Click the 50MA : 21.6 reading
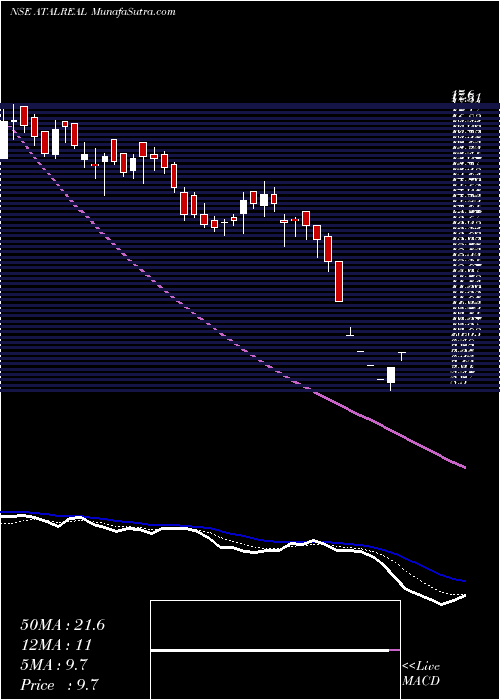The image size is (500, 700). click(62, 625)
